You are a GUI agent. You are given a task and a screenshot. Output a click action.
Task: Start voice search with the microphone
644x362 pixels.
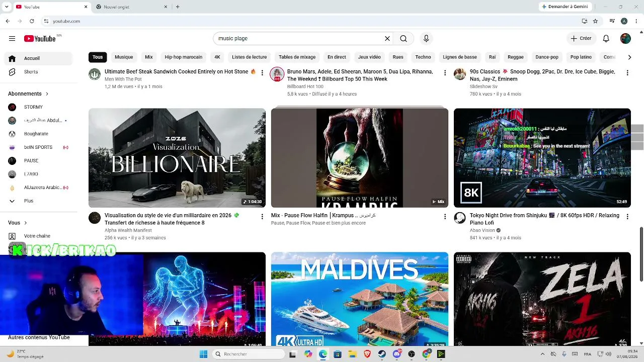pyautogui.click(x=426, y=39)
